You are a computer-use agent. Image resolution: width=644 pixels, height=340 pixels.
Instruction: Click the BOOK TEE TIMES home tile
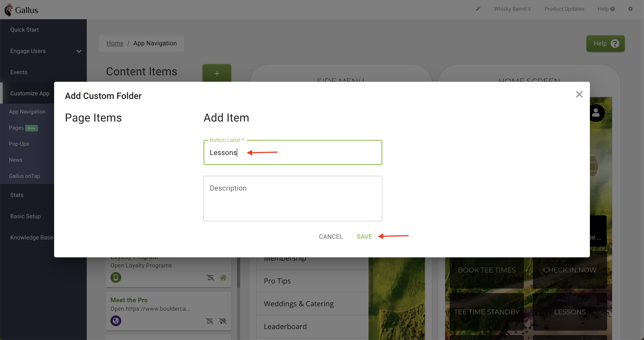point(487,270)
